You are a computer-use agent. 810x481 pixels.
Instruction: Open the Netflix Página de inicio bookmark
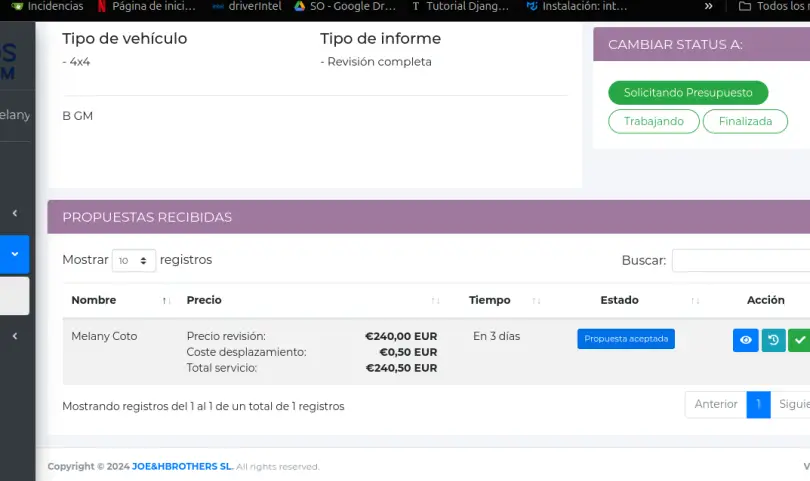(147, 6)
